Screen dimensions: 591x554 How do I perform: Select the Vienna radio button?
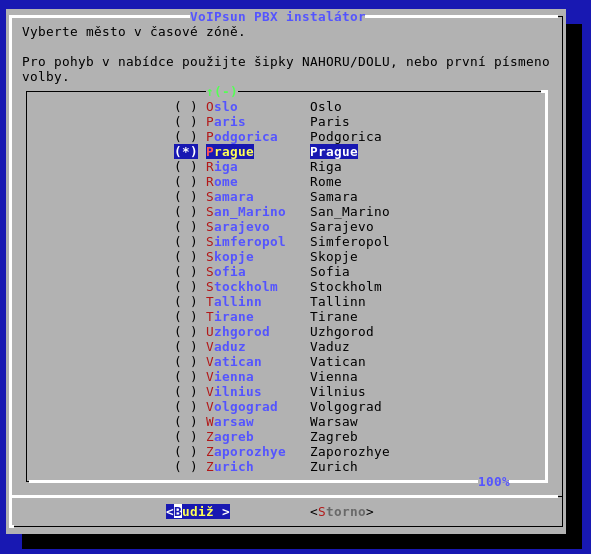click(186, 376)
